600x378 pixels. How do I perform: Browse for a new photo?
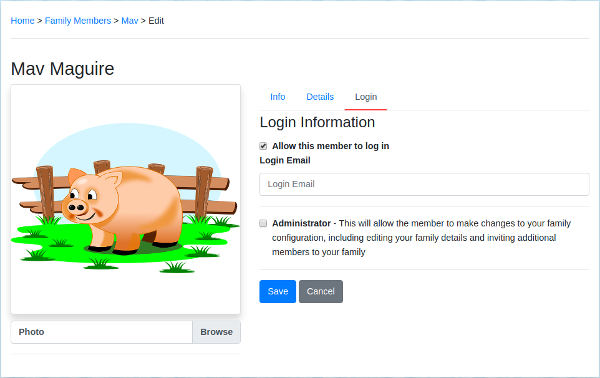coord(217,332)
